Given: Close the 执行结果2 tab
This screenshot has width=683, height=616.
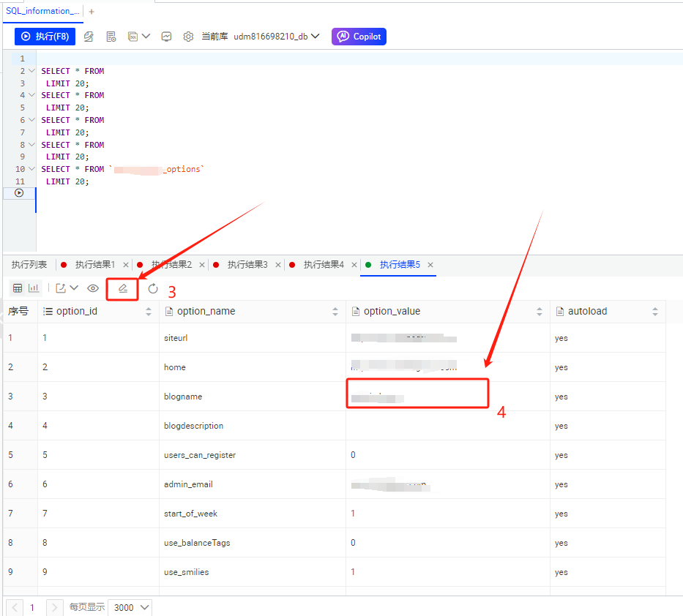Looking at the screenshot, I should 202,265.
